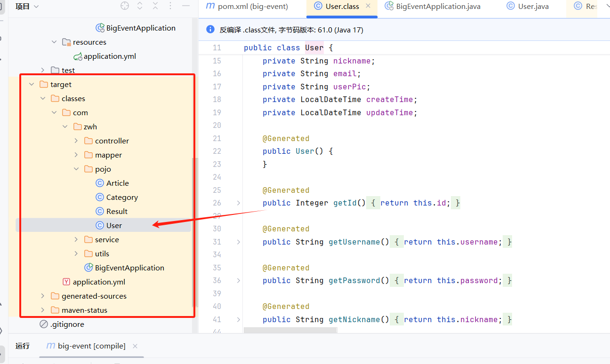Collapse the target folder

coord(32,84)
